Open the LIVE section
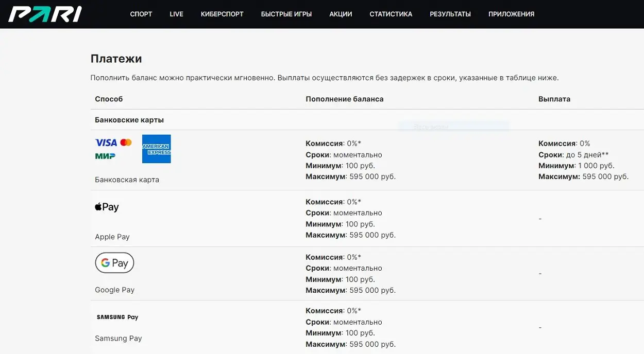Viewport: 644px width, 354px height. tap(176, 14)
